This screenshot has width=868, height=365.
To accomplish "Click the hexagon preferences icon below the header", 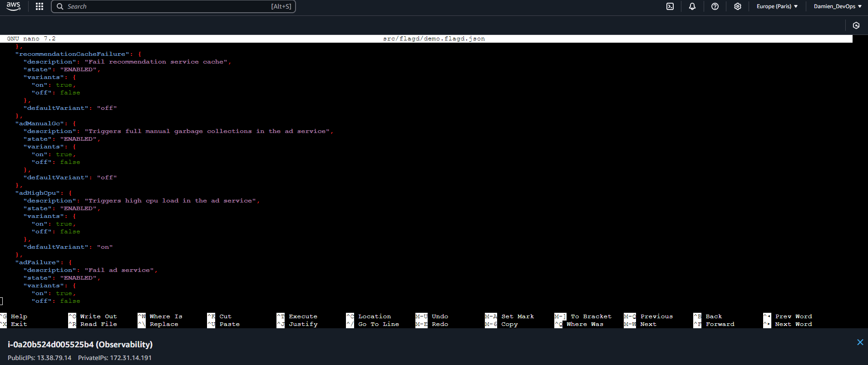I will [x=856, y=25].
